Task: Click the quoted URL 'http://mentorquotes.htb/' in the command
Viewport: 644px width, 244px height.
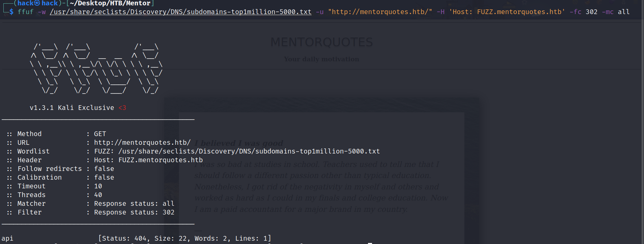Action: [x=380, y=12]
